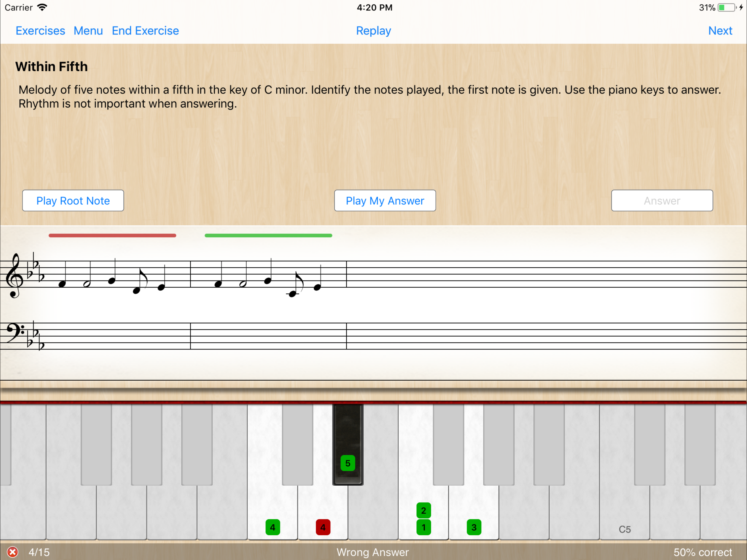Tap the battery icon in status bar
Screen dimensions: 747x560
pos(726,7)
